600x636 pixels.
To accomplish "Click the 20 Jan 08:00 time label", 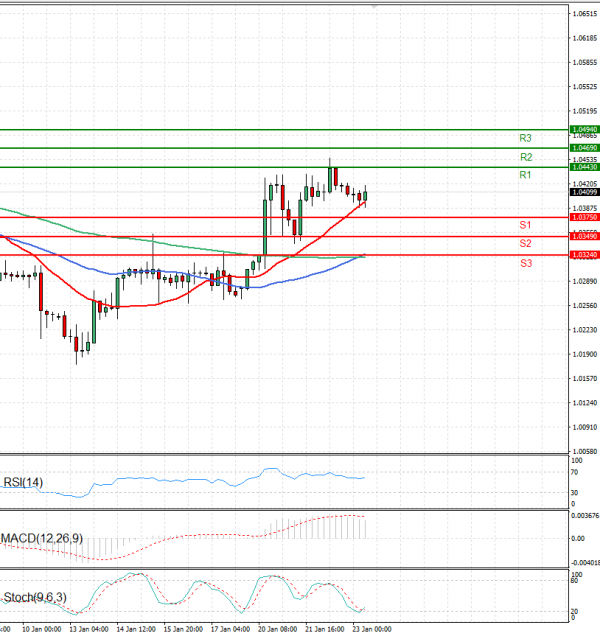I will (277, 629).
